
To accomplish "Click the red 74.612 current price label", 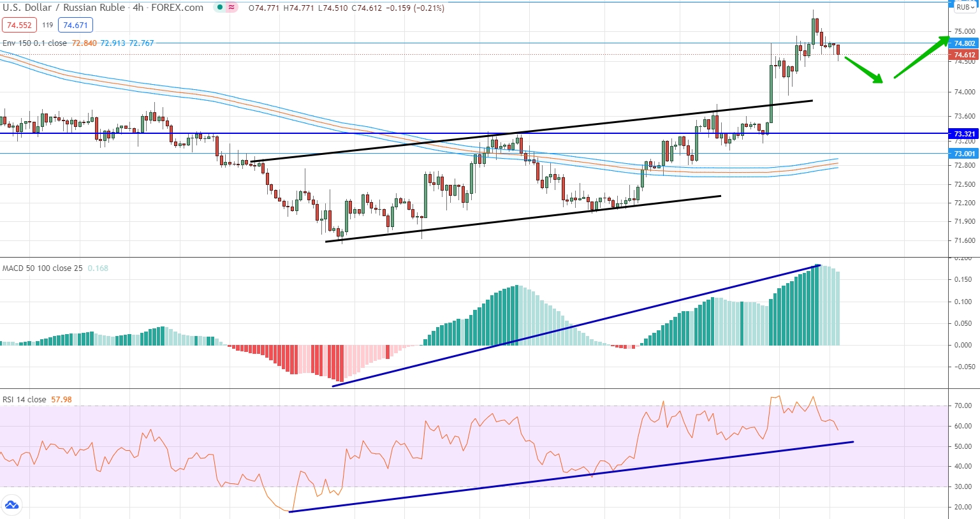I will 964,55.
